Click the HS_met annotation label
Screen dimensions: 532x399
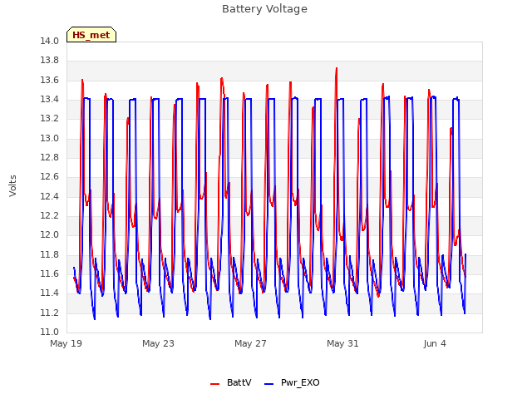(91, 35)
